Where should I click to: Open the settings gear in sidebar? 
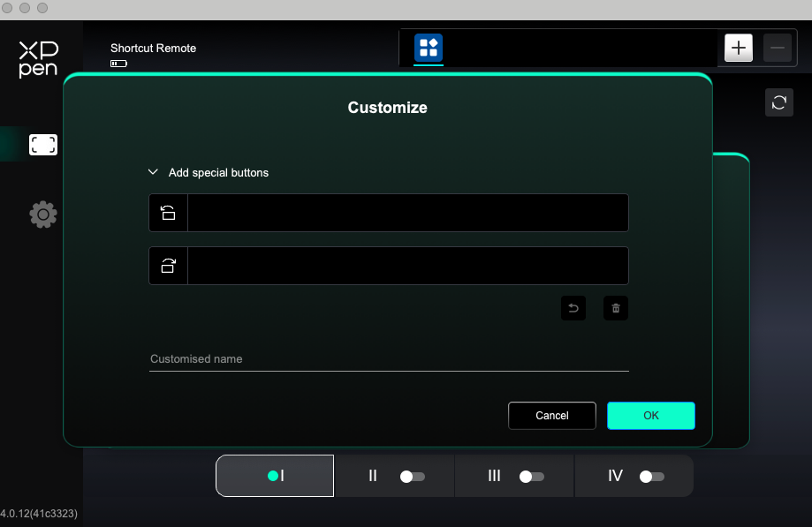43,215
